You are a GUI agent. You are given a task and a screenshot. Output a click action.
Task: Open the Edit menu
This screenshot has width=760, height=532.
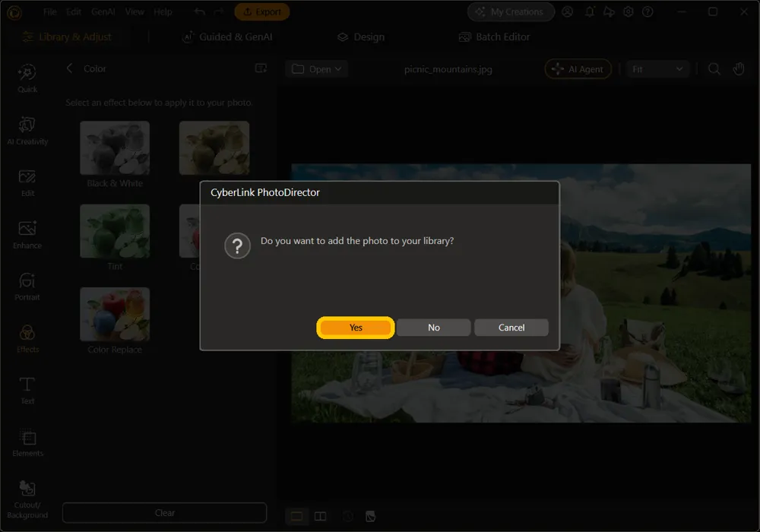pyautogui.click(x=74, y=11)
